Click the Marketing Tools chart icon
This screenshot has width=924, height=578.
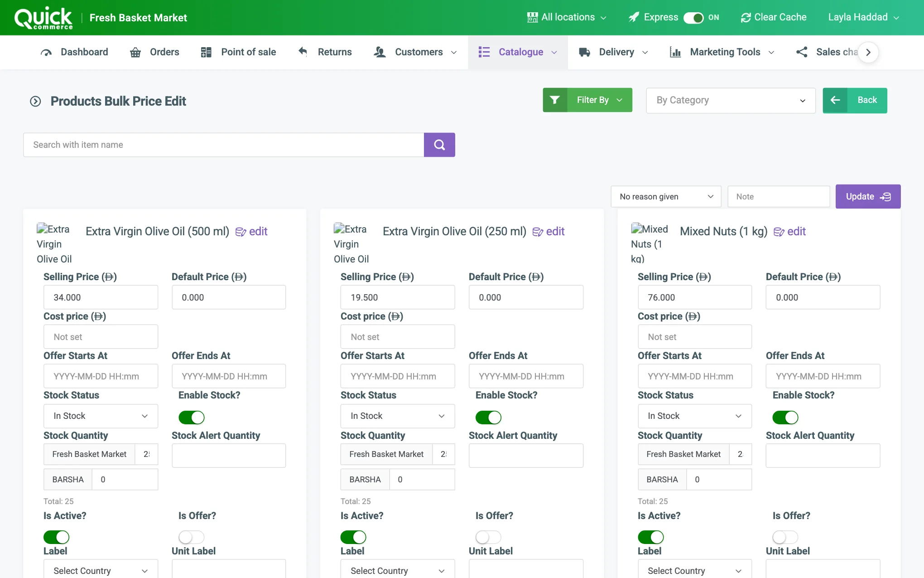(x=675, y=52)
